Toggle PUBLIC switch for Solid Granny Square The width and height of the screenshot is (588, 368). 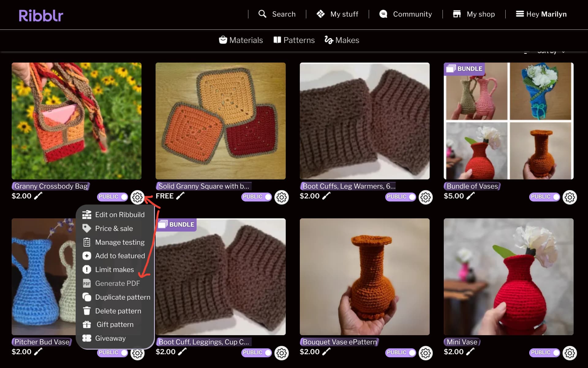(x=257, y=197)
